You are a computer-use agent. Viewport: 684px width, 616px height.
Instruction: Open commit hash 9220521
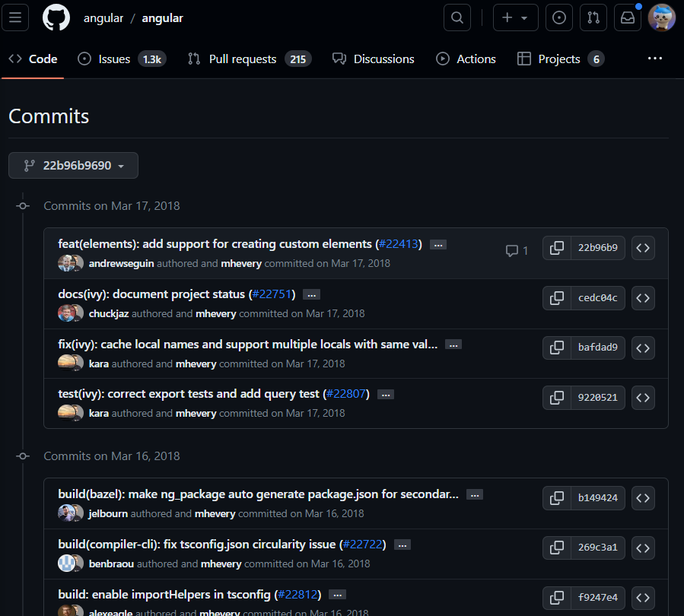coord(597,398)
